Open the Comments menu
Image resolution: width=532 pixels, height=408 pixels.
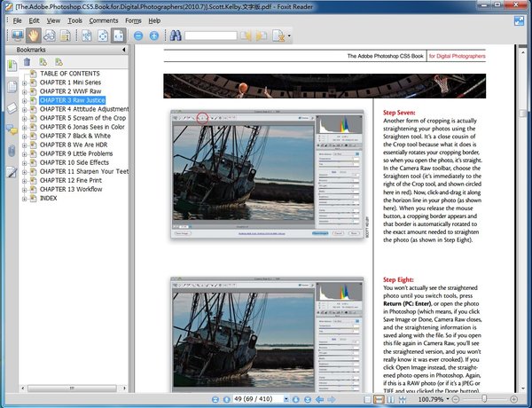[103, 20]
